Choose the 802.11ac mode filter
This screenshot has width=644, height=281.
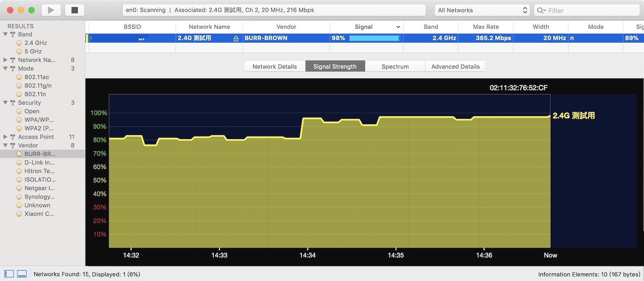coord(37,77)
